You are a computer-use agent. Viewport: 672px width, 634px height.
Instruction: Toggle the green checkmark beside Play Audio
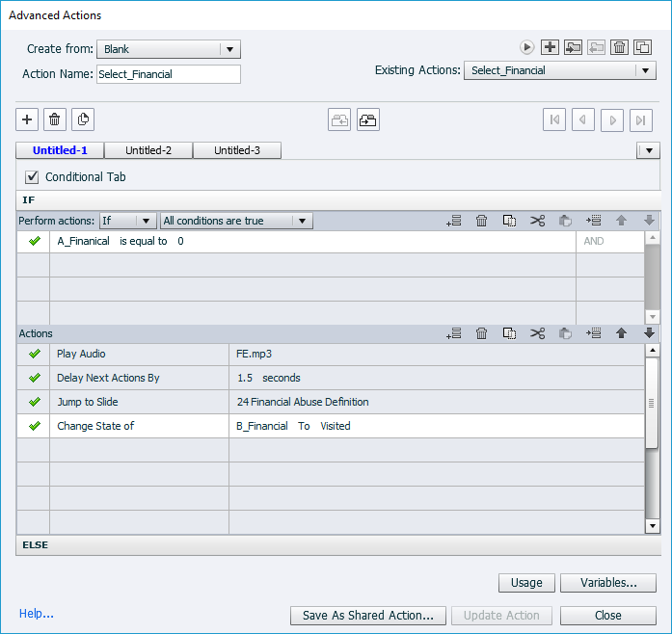tap(34, 354)
